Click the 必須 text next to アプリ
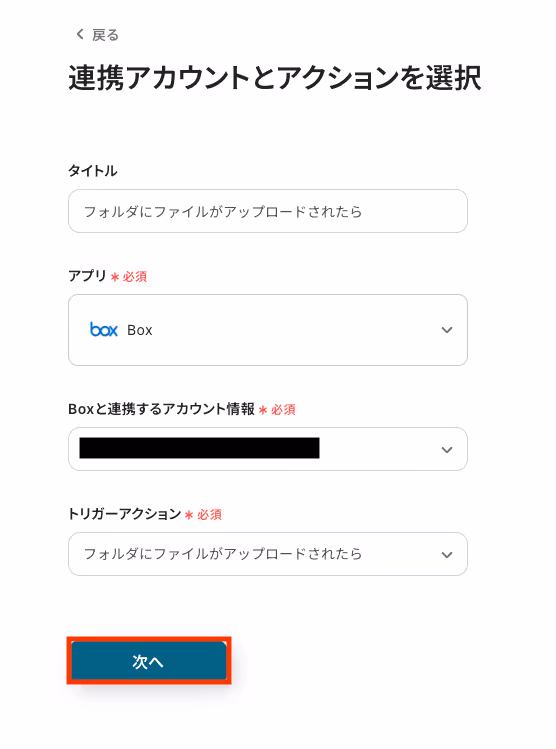 click(135, 276)
